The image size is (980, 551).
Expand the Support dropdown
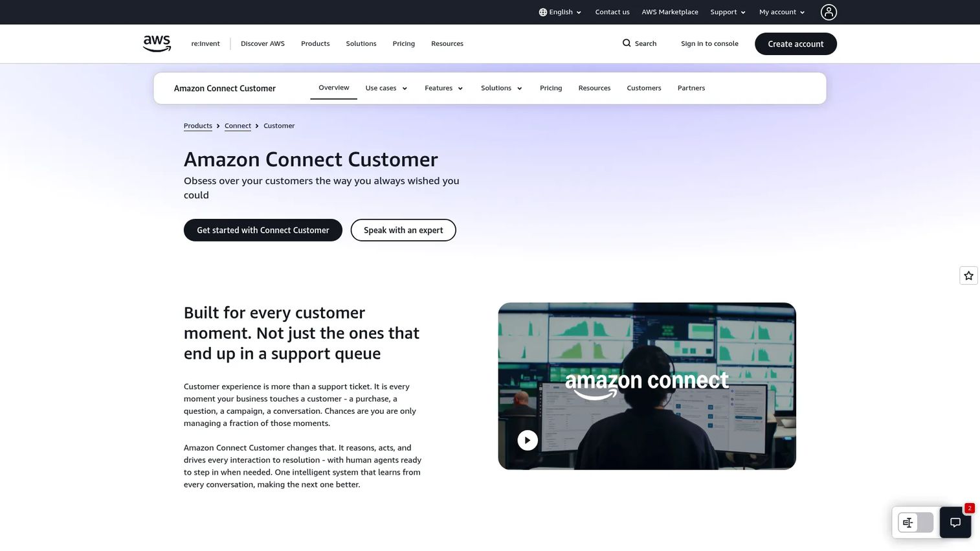coord(728,12)
